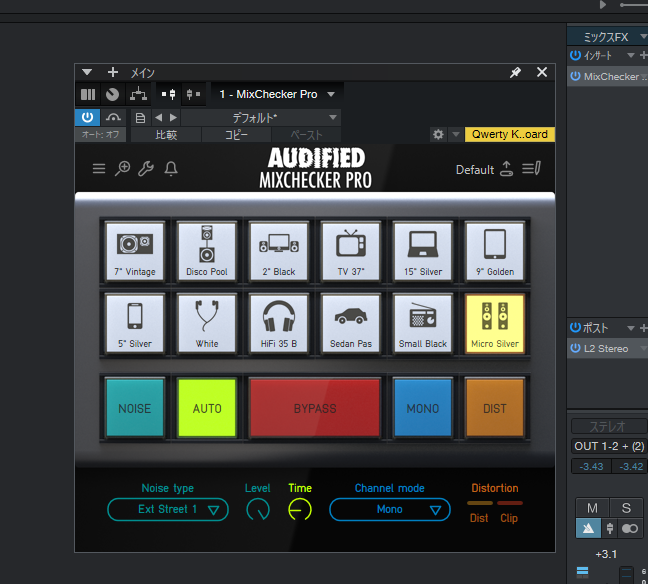
Task: Choose the TV 37" device simulation
Action: coord(351,250)
